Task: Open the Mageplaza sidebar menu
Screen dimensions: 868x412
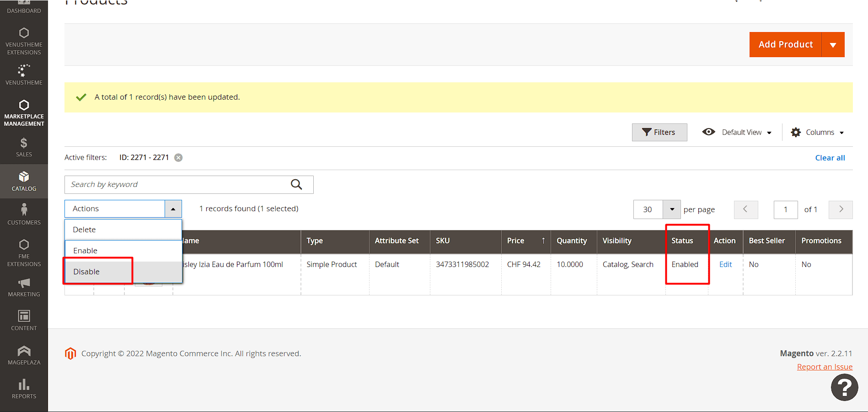Action: (24, 355)
